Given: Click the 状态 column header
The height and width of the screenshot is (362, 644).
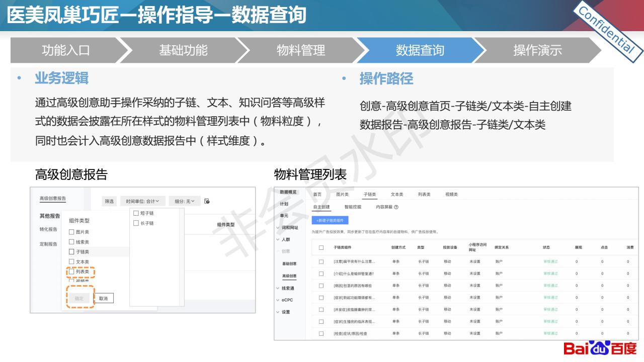Looking at the screenshot, I should 546,247.
